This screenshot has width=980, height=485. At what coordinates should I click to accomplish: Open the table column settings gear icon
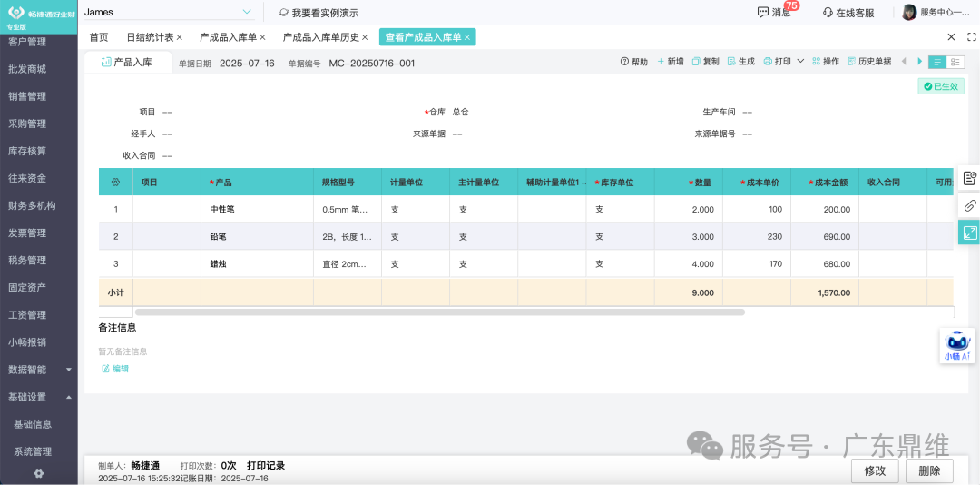(115, 183)
